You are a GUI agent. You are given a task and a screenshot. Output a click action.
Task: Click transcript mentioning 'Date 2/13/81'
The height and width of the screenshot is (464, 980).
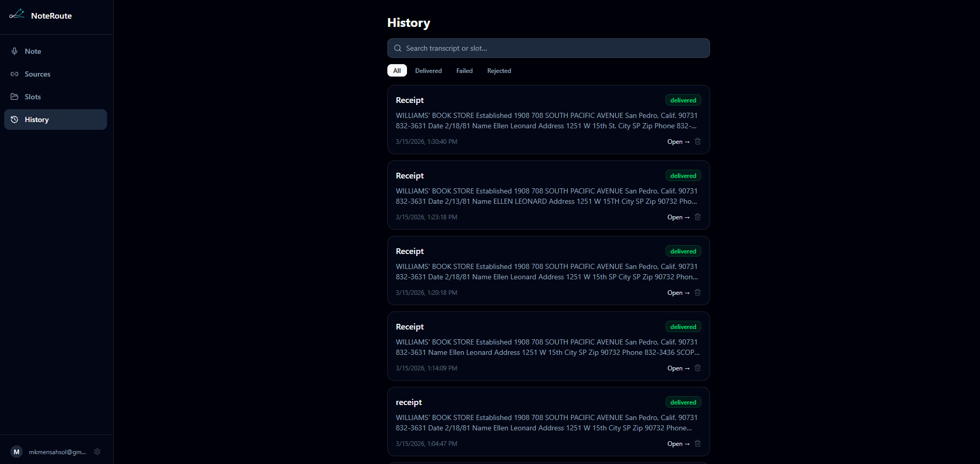coord(547,196)
